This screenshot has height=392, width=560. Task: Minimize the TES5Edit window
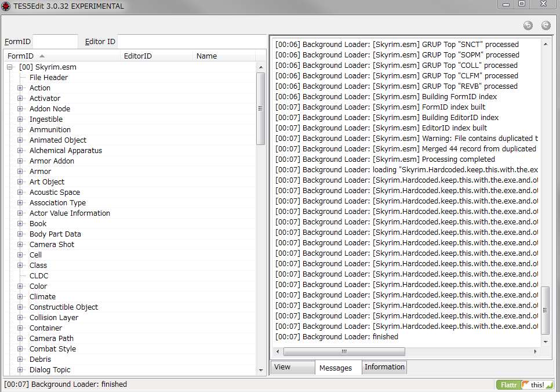(x=506, y=4)
